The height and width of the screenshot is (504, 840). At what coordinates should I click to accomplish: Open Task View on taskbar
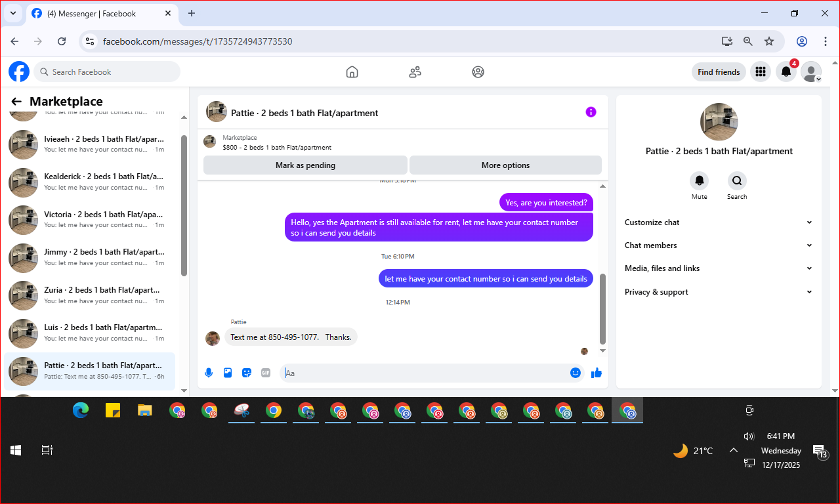(x=47, y=450)
